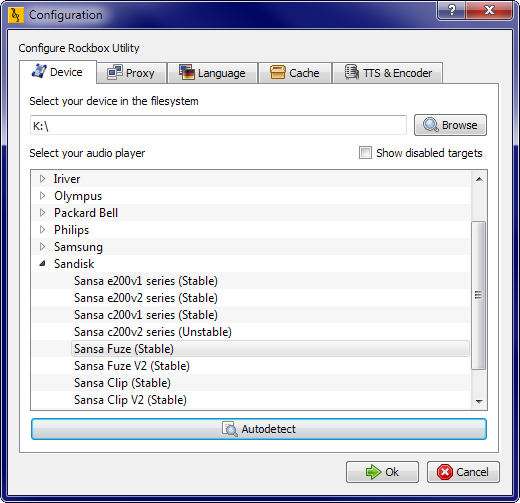Cancel the configuration dialog
Viewport: 520px width, 503px height.
(x=463, y=472)
